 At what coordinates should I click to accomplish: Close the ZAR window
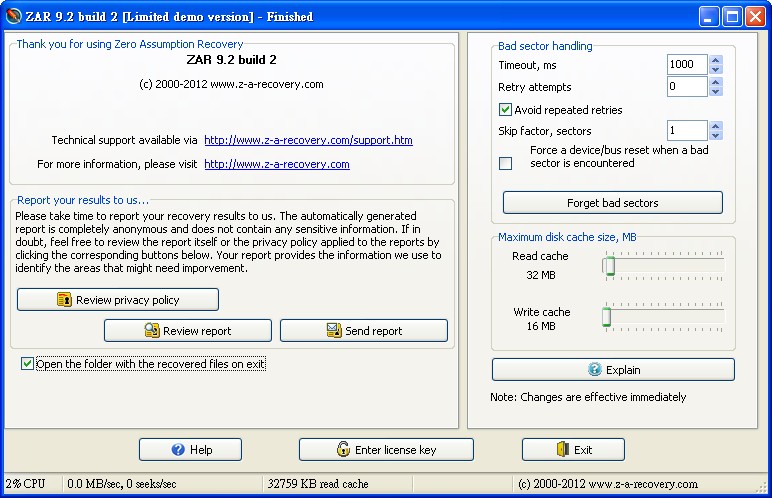[755, 17]
